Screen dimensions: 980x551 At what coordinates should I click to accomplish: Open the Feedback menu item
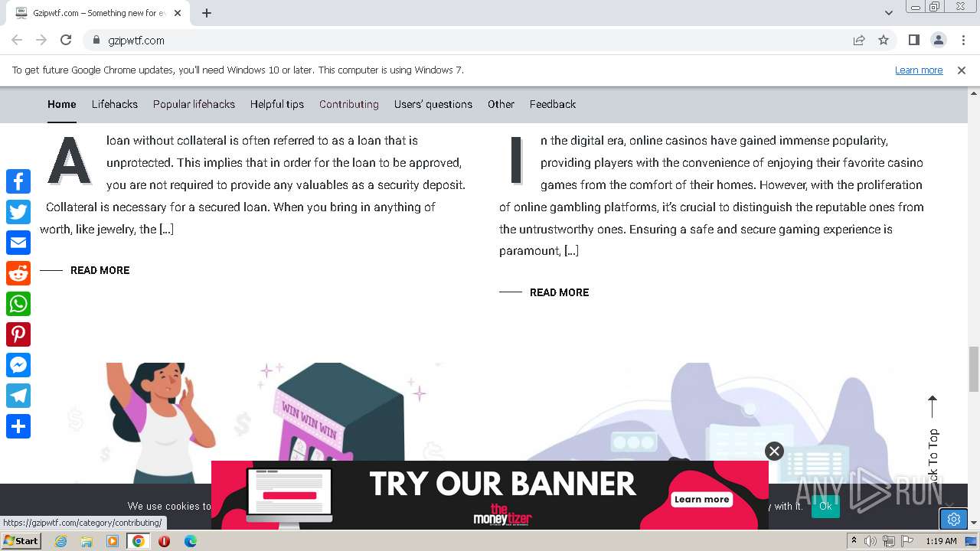tap(553, 104)
